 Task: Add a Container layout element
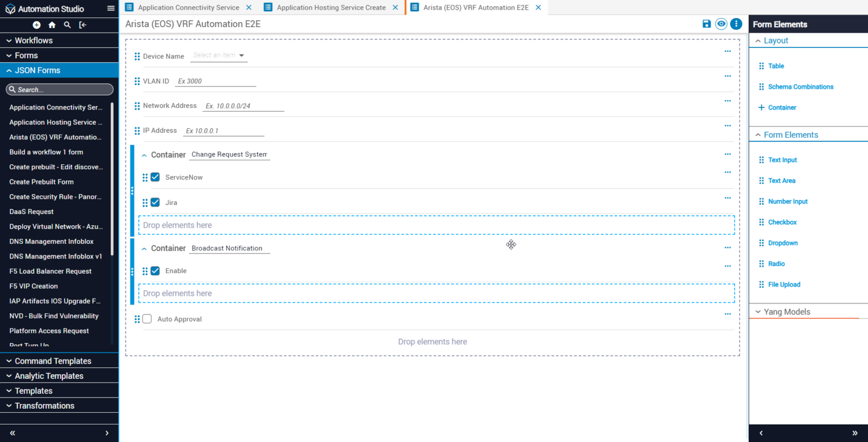point(780,107)
